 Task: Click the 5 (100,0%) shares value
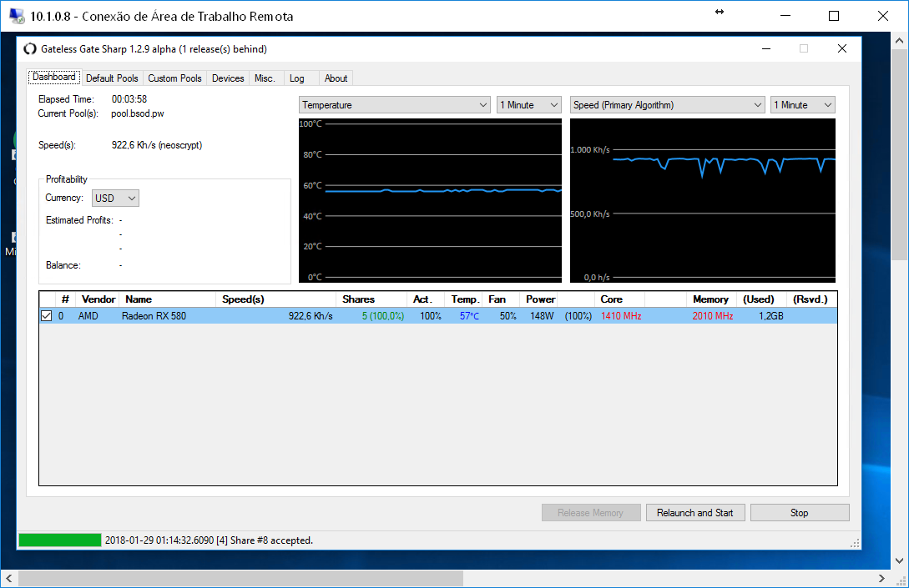pyautogui.click(x=383, y=316)
